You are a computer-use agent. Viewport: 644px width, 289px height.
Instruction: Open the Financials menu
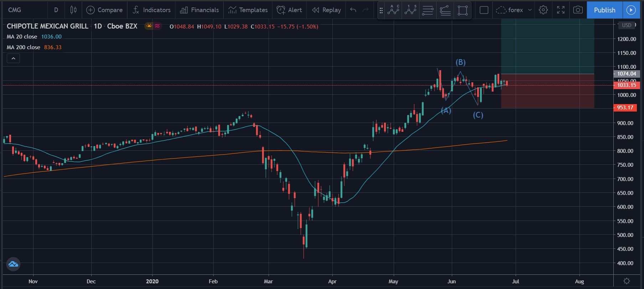click(199, 10)
